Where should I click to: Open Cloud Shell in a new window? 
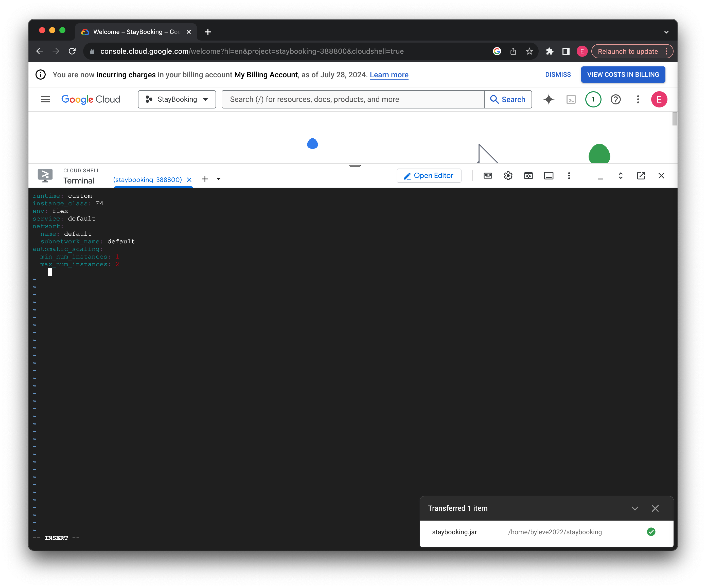click(641, 175)
